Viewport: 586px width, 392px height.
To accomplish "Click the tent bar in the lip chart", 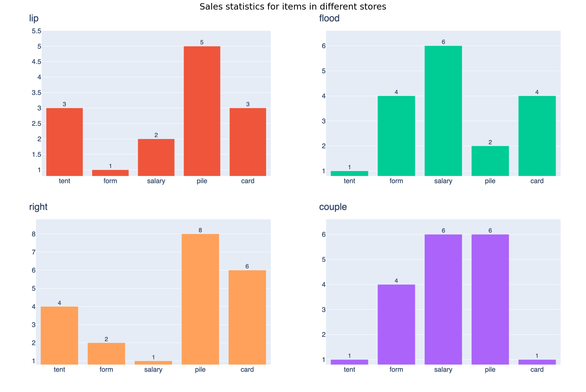I will (64, 142).
